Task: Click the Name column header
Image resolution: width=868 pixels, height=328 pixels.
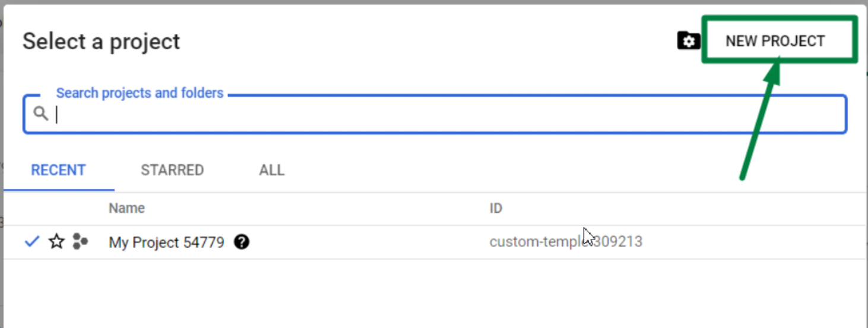Action: (126, 208)
